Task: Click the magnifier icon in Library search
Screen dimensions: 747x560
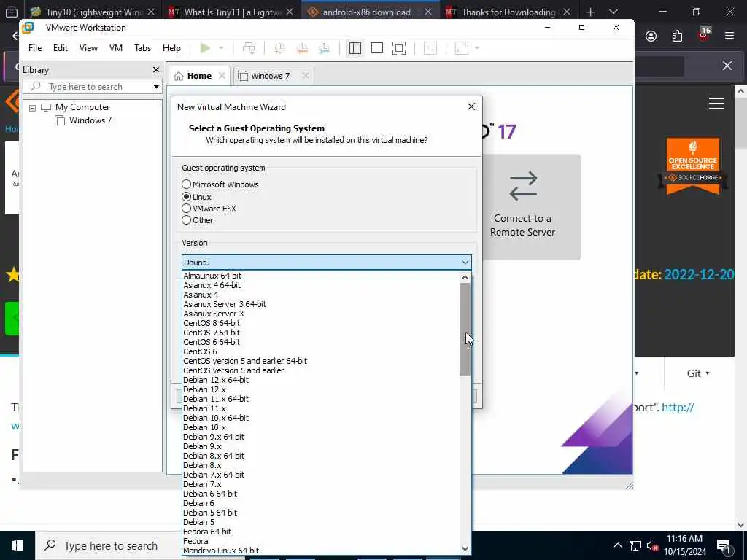Action: 36,86
